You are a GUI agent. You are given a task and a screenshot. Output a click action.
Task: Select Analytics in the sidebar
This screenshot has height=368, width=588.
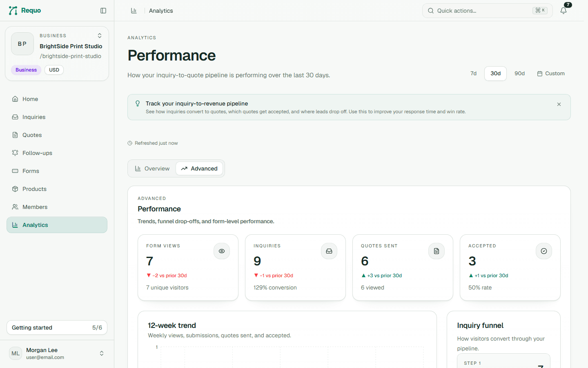57,225
